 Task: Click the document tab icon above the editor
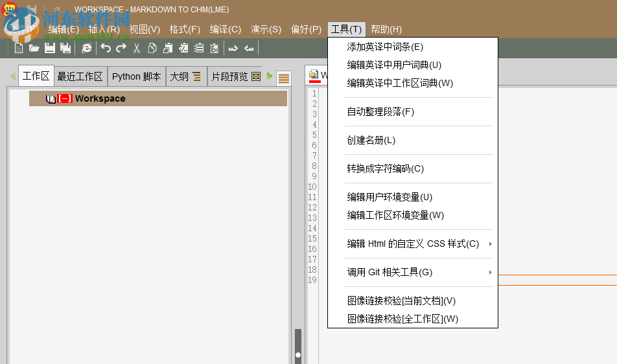pos(314,74)
